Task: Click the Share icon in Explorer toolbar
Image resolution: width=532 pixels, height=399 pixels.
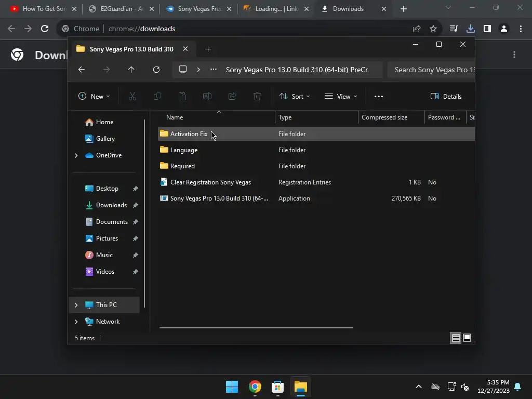Action: pos(232,96)
